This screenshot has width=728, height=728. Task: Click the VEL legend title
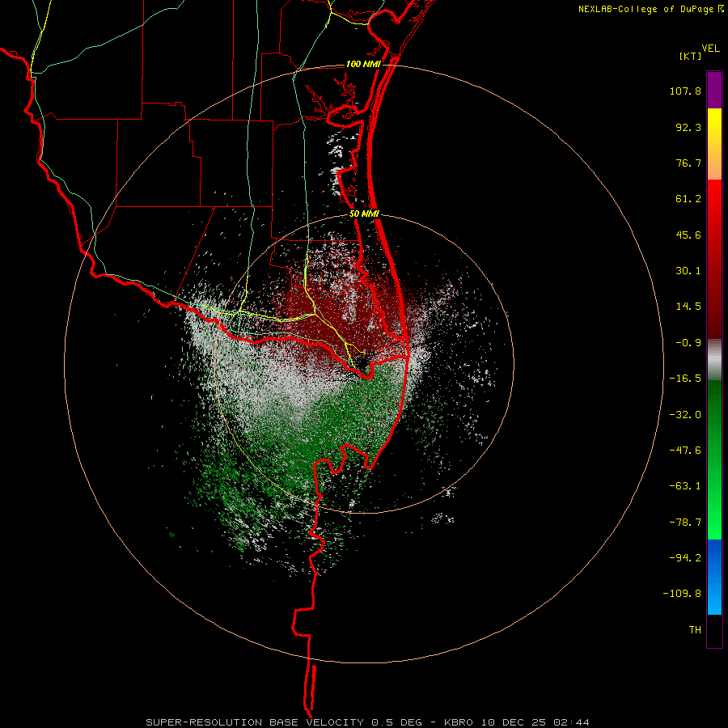pos(710,49)
